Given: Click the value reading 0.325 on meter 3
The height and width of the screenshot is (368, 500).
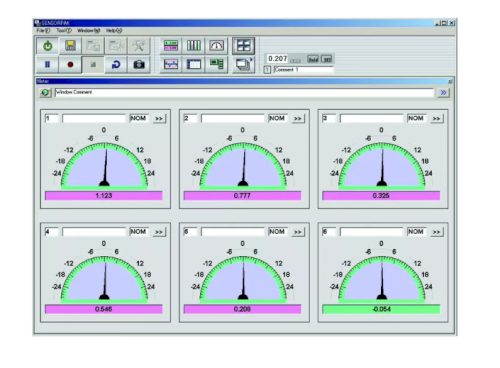Looking at the screenshot, I should point(381,196).
